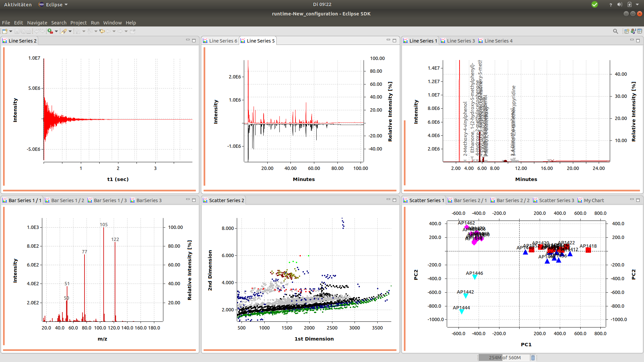Click the Undo arrow icon
This screenshot has height=362, width=644.
pyautogui.click(x=37, y=31)
